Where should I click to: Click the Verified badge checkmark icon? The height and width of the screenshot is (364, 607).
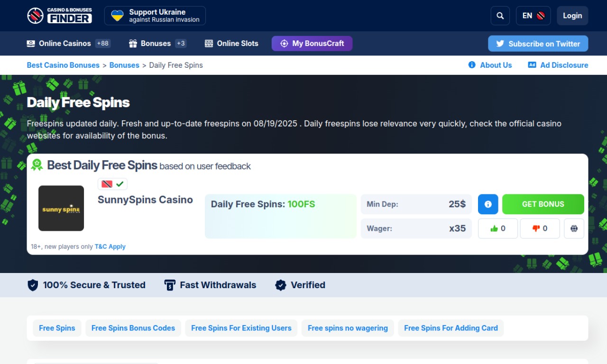click(x=281, y=285)
